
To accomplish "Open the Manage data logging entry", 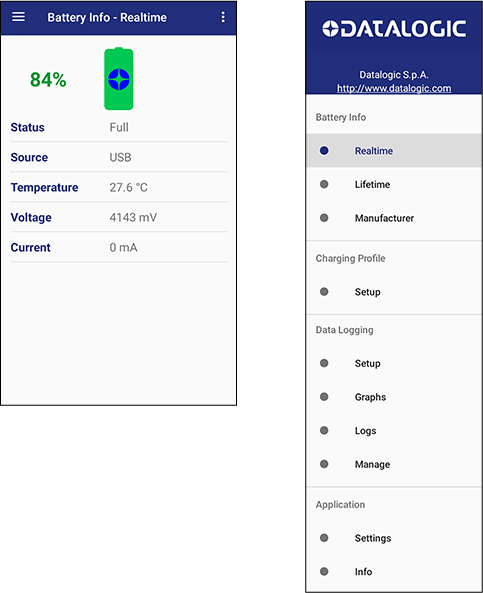I will click(394, 464).
